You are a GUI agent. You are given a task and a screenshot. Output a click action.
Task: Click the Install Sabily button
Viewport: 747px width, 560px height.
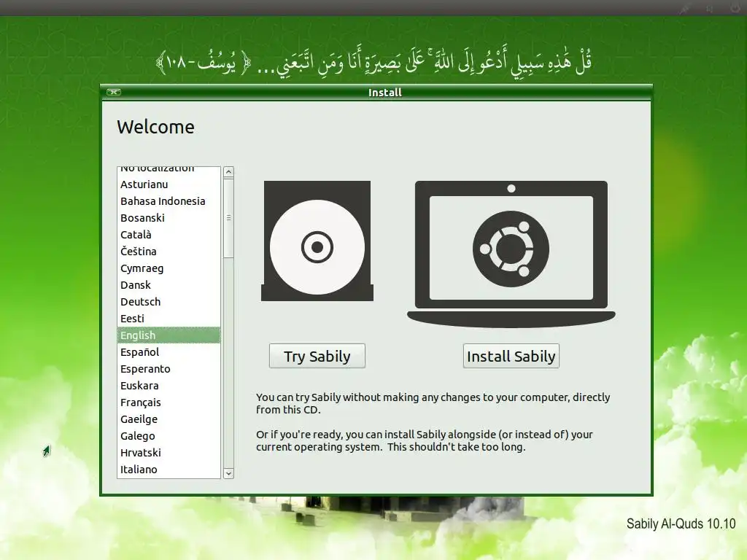coord(511,356)
